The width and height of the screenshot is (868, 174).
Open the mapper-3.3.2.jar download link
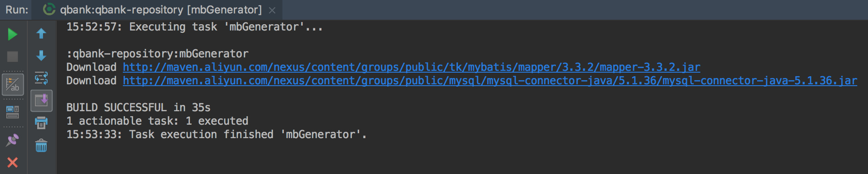coord(412,67)
